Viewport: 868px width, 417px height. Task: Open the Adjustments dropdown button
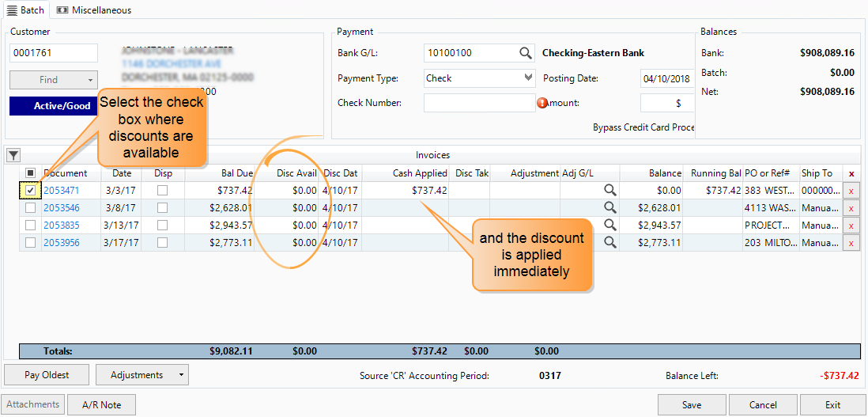142,375
